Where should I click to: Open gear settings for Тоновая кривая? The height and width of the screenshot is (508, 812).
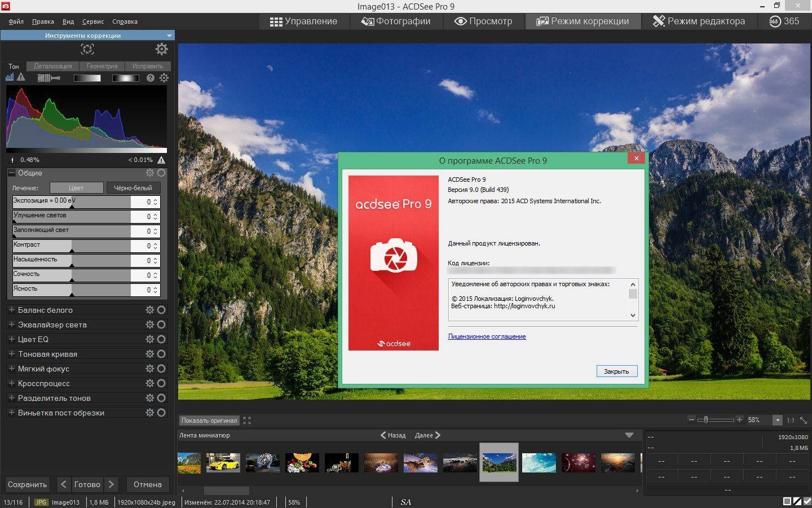(150, 354)
